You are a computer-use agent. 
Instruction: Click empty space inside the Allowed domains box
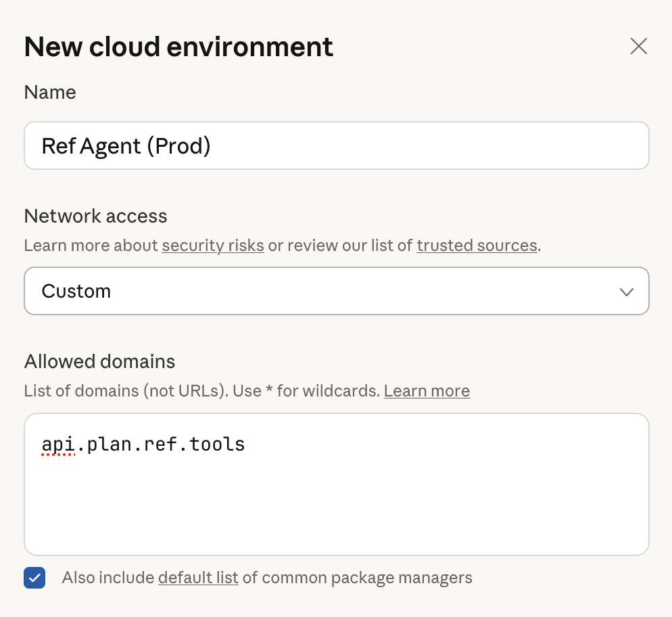point(336,507)
